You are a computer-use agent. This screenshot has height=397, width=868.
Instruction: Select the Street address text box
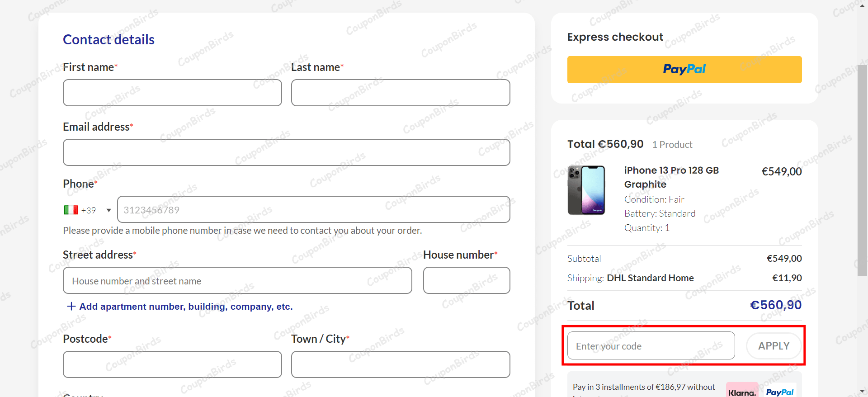[x=237, y=280]
